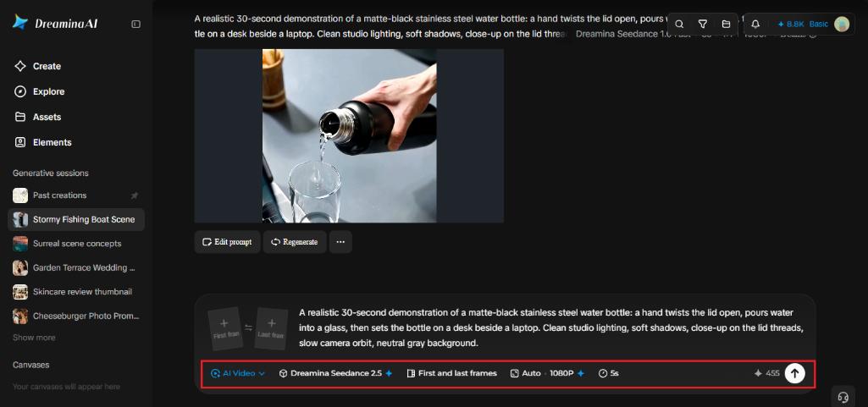Click the Canvases heading
The height and width of the screenshot is (407, 868).
[31, 365]
